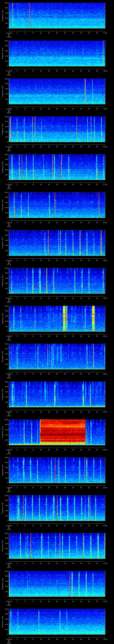Screen dimensions: 114x644
Task: Select the spectrogram panel starting at 12:18:00
Action: point(57,91)
